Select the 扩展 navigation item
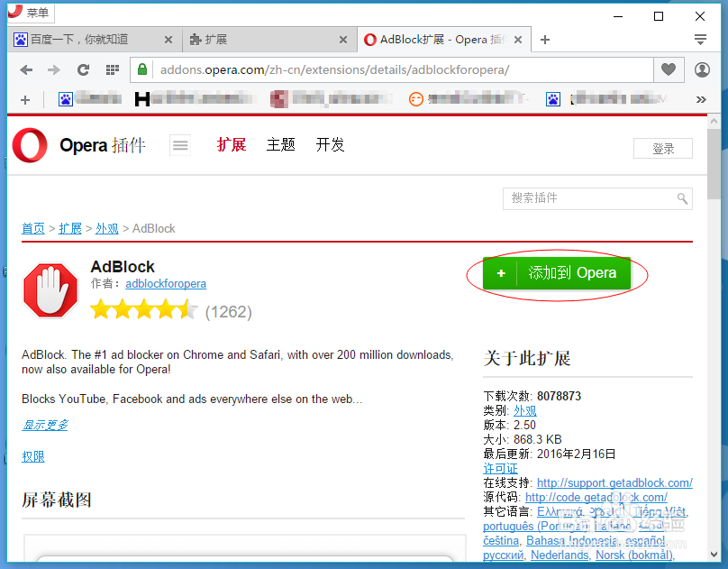 (232, 144)
